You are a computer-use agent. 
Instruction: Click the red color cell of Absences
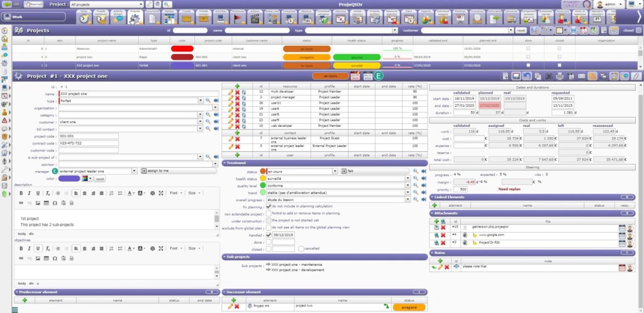pos(182,48)
